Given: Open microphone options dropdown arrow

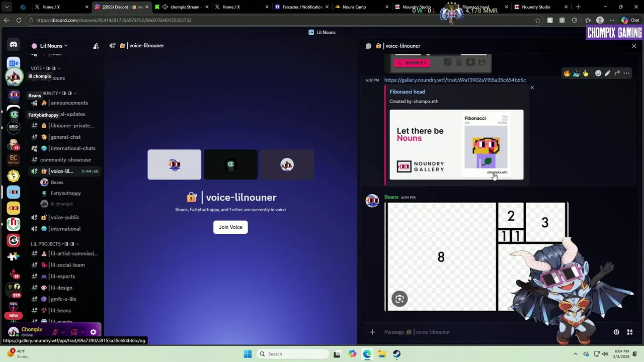Looking at the screenshot, I should coord(63,332).
